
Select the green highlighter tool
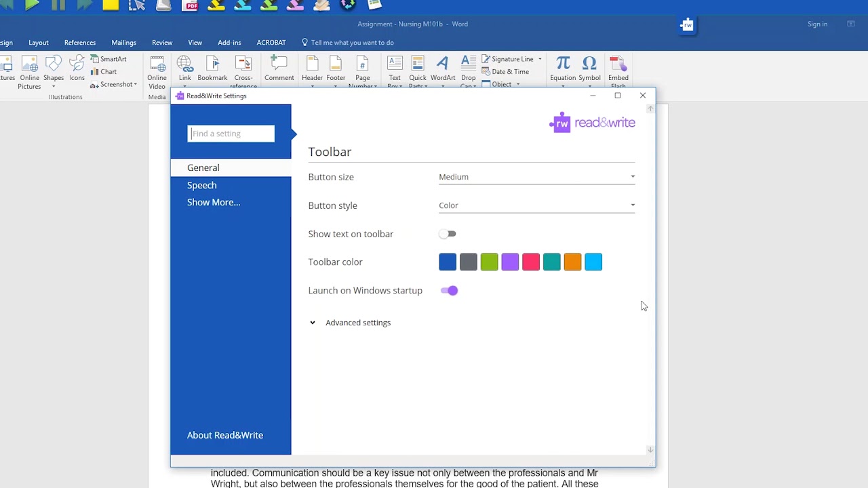[x=269, y=5]
